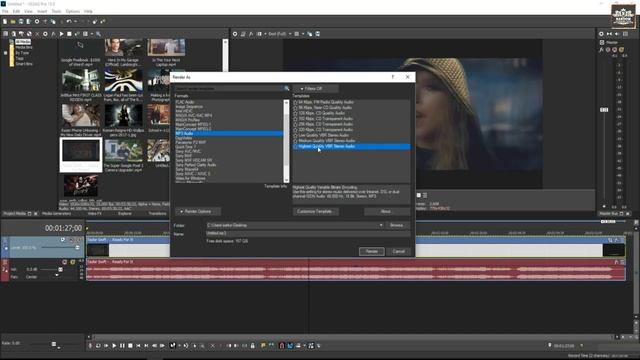Click the Customize Template button
This screenshot has height=360, width=640.
click(316, 211)
